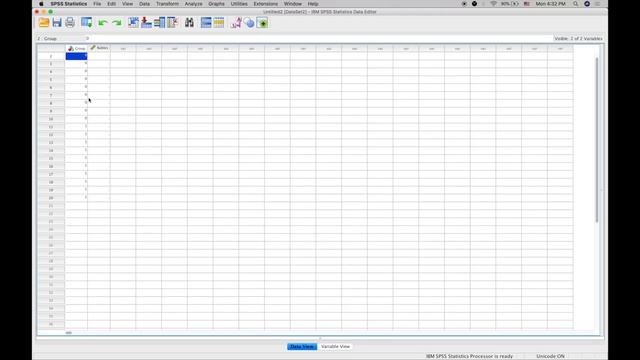Click the vertical scrollbar of the data grid
The width and height of the screenshot is (640, 360).
tap(597, 140)
